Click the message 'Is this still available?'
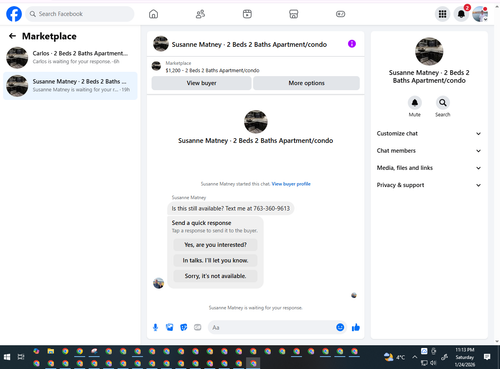The height and width of the screenshot is (369, 500). tap(231, 209)
